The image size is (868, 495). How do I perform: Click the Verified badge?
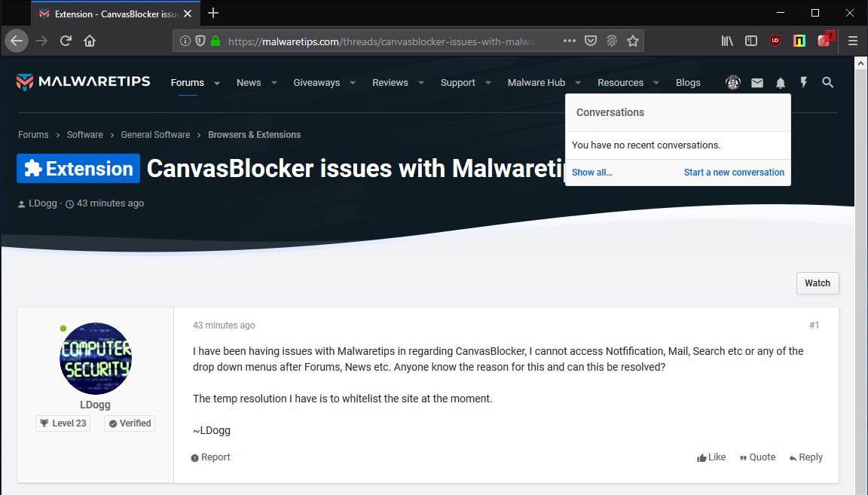130,423
